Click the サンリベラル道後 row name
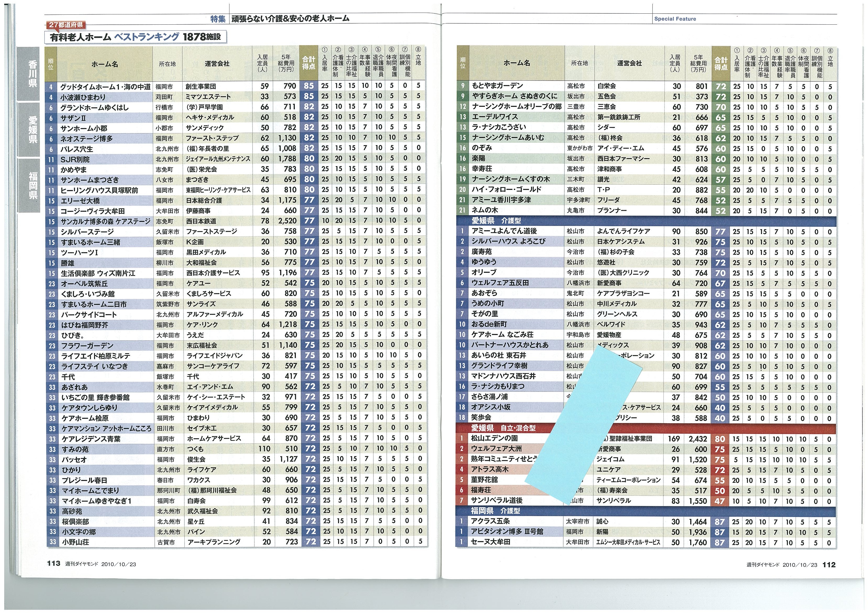 tap(497, 500)
